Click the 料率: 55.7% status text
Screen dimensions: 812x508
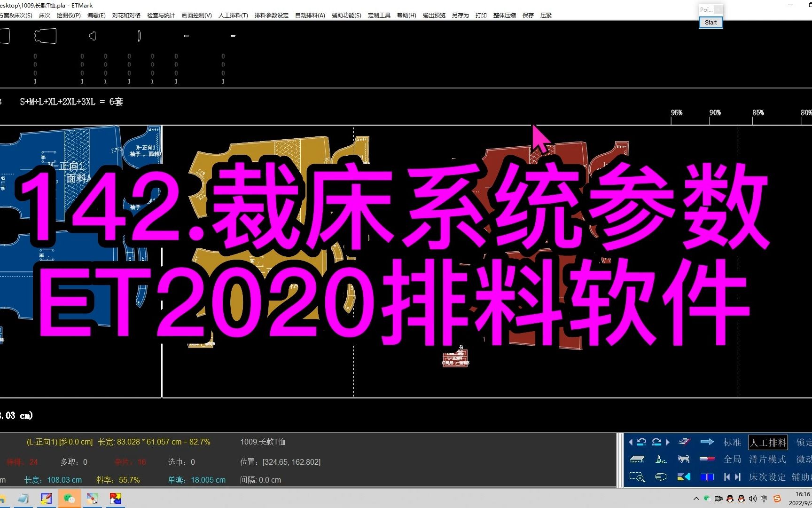tap(118, 480)
